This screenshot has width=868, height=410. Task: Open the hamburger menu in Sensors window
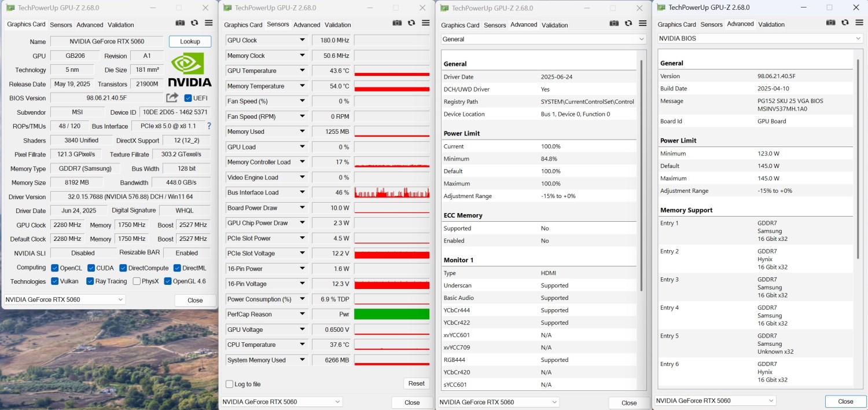426,23
